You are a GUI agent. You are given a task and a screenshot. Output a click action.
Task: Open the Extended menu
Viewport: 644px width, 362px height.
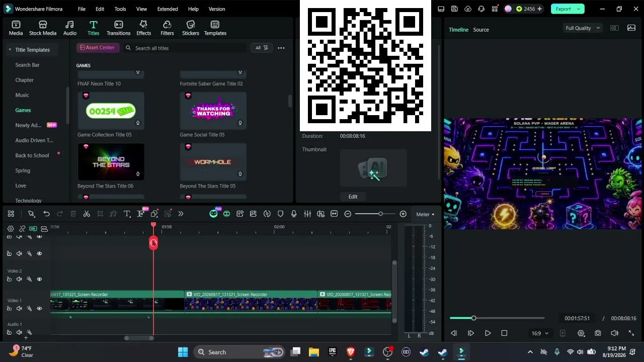168,9
